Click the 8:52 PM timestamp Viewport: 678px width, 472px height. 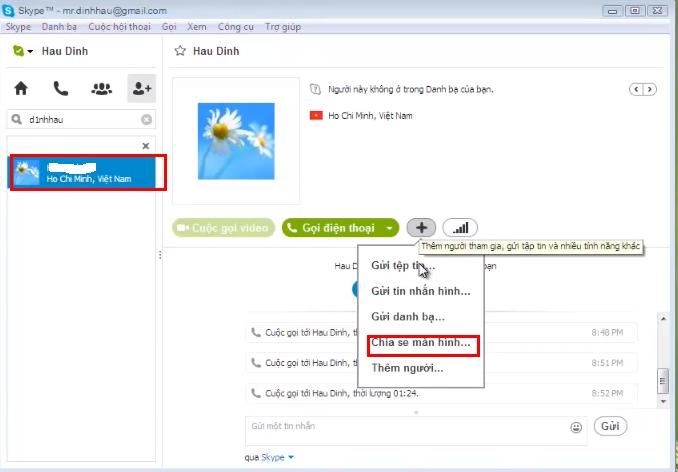point(608,393)
